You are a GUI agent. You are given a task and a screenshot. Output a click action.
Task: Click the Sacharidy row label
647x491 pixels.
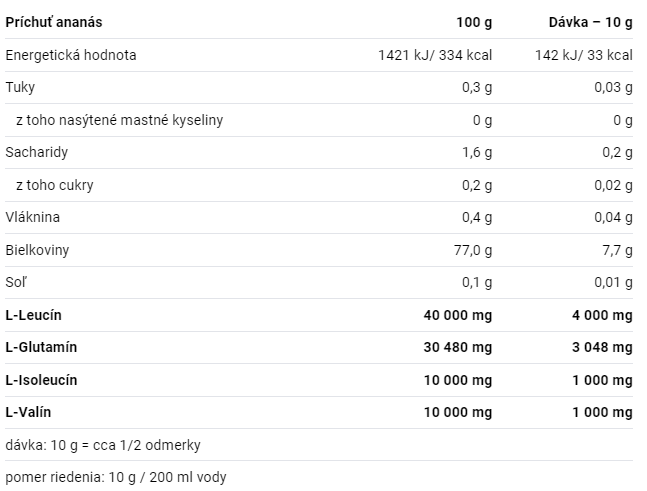click(37, 152)
